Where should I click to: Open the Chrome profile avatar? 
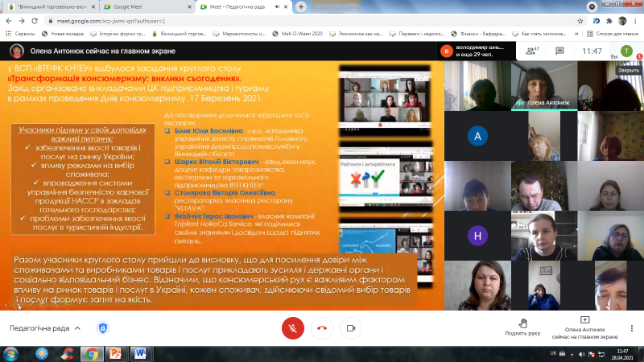click(622, 21)
